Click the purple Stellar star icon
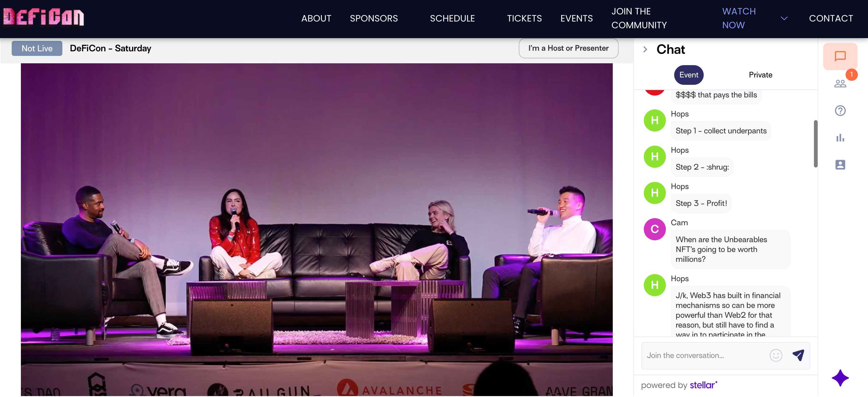The image size is (868, 397). (x=840, y=378)
